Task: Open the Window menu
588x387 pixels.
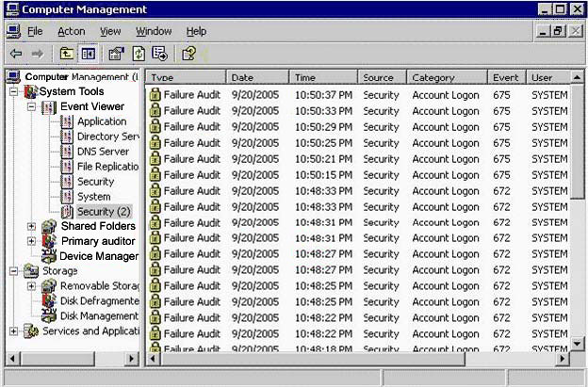Action: pos(154,31)
